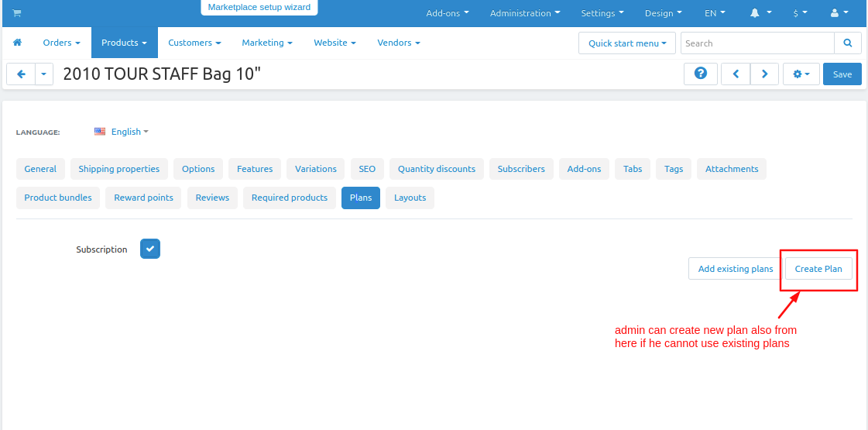Switch to the General tab
868x430 pixels.
[40, 169]
